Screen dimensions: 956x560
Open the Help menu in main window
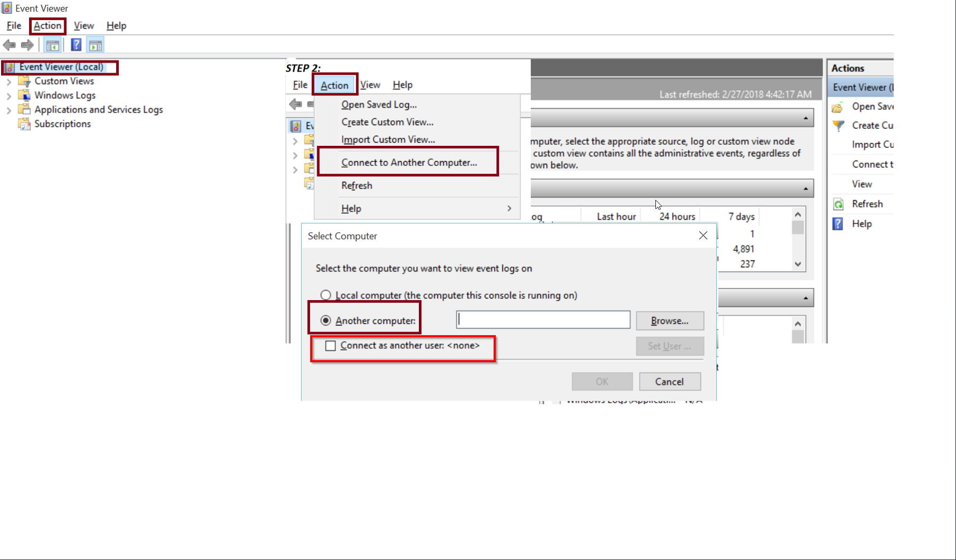pyautogui.click(x=116, y=25)
